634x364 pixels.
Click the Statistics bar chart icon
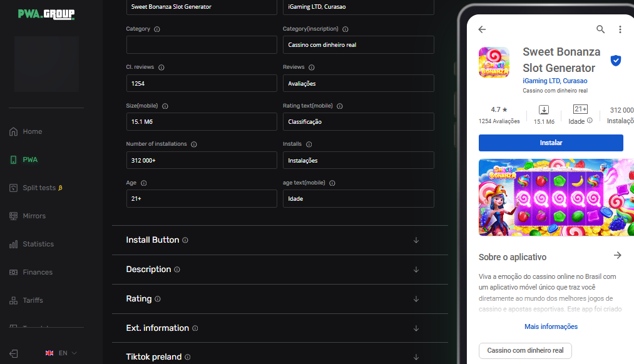coord(13,244)
